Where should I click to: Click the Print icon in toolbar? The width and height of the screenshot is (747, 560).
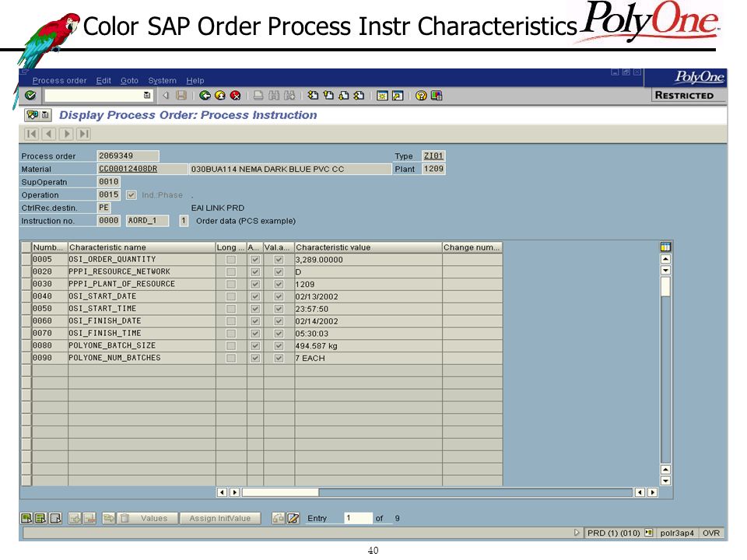[x=258, y=96]
